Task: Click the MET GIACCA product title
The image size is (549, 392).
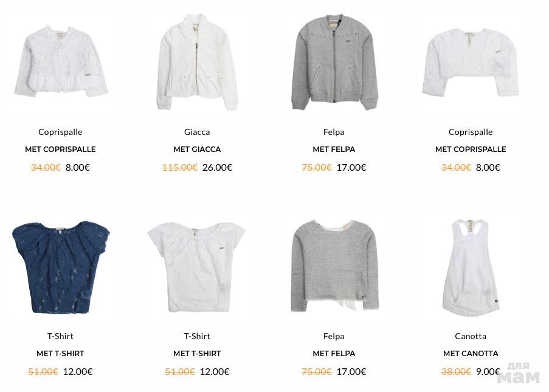Action: 197,149
